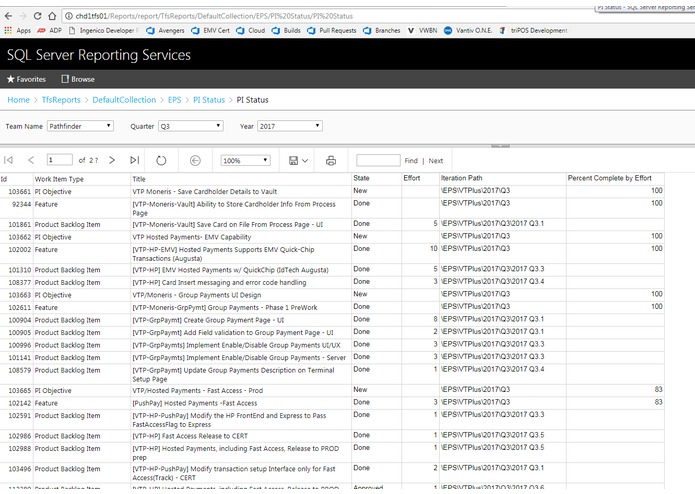Open the Avengers bookmark
Viewport: 695px width, 494px height.
point(165,31)
